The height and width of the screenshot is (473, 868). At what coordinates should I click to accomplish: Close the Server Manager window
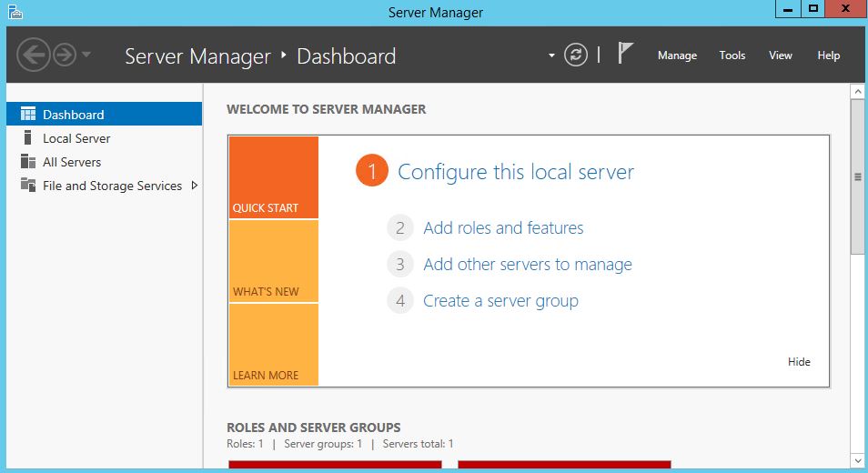click(x=845, y=9)
